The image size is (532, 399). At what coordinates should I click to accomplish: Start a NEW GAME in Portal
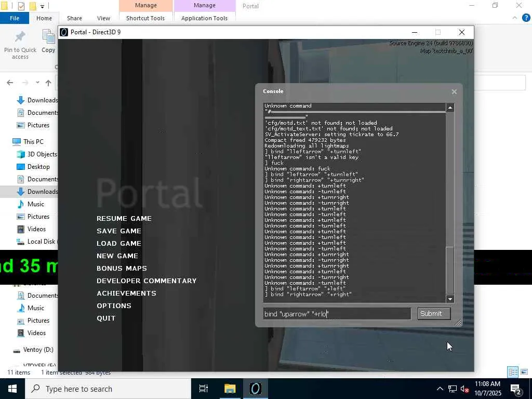(117, 256)
